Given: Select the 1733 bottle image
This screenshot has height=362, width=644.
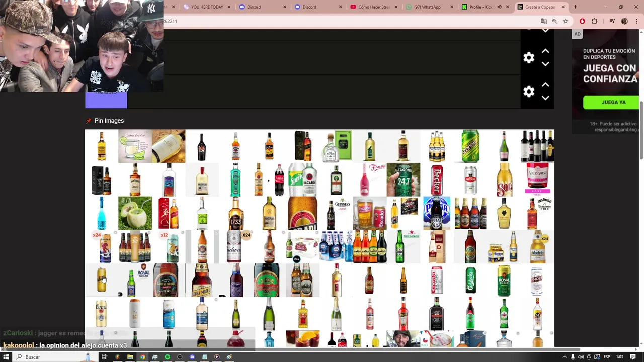Looking at the screenshot, I should pos(235,213).
